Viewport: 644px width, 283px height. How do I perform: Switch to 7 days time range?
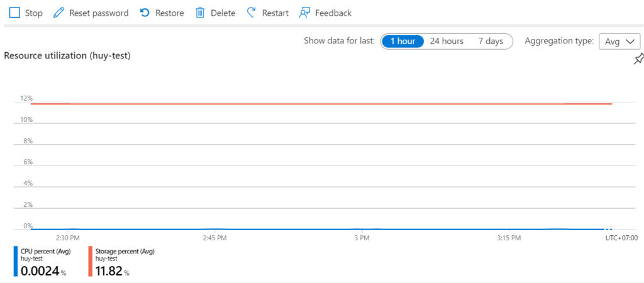tap(491, 41)
